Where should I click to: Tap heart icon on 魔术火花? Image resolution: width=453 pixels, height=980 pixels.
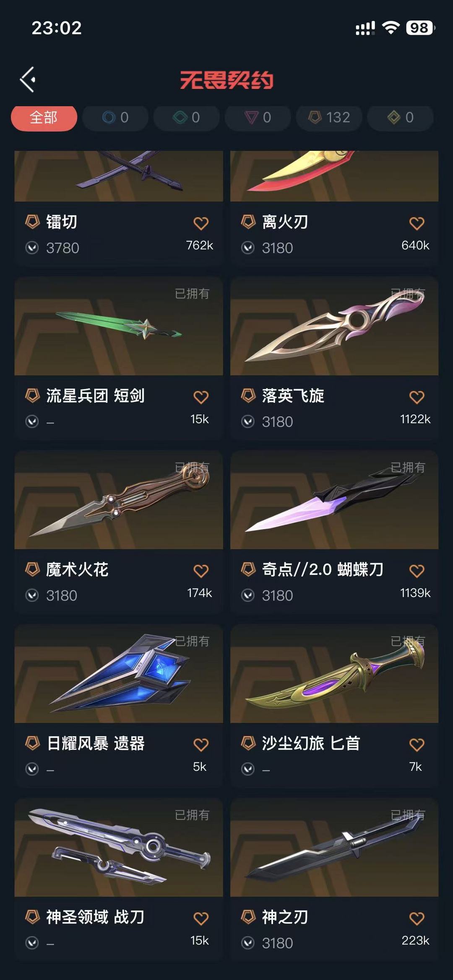(201, 571)
